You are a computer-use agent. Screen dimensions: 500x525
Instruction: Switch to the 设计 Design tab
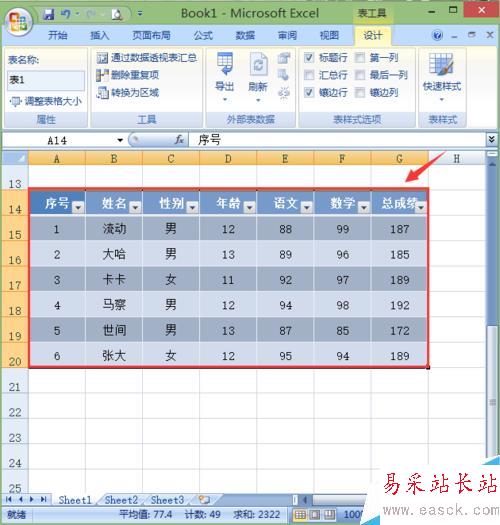click(x=373, y=35)
